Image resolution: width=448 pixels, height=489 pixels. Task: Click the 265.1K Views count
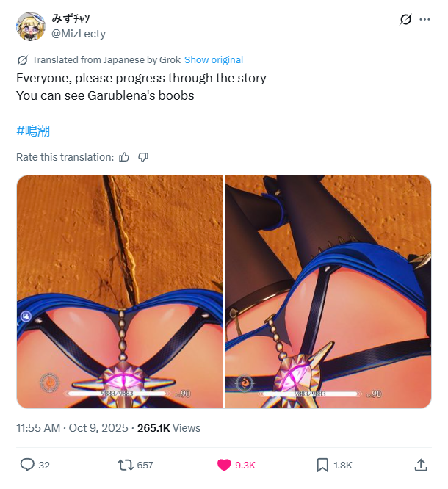[169, 428]
